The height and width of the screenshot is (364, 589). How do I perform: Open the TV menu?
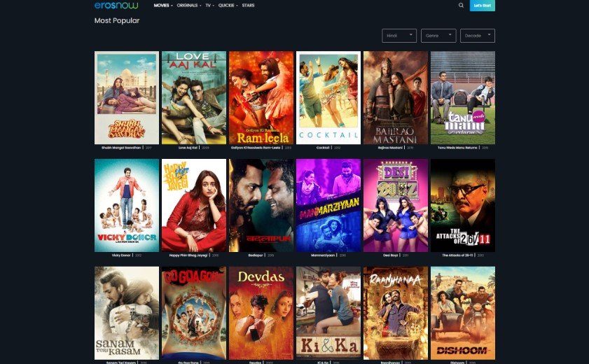point(209,6)
